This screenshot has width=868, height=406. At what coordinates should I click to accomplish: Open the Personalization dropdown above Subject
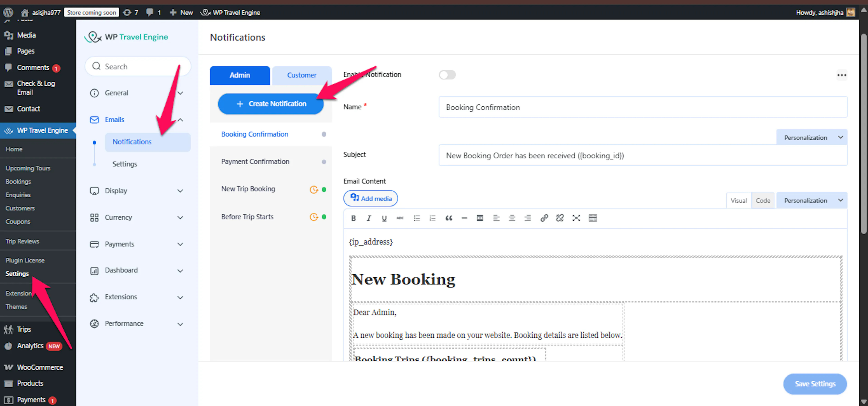[811, 137]
